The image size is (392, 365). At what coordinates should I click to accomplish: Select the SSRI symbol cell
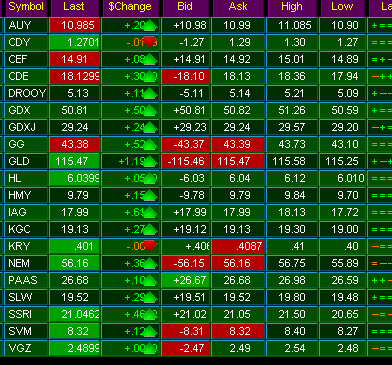pos(26,314)
